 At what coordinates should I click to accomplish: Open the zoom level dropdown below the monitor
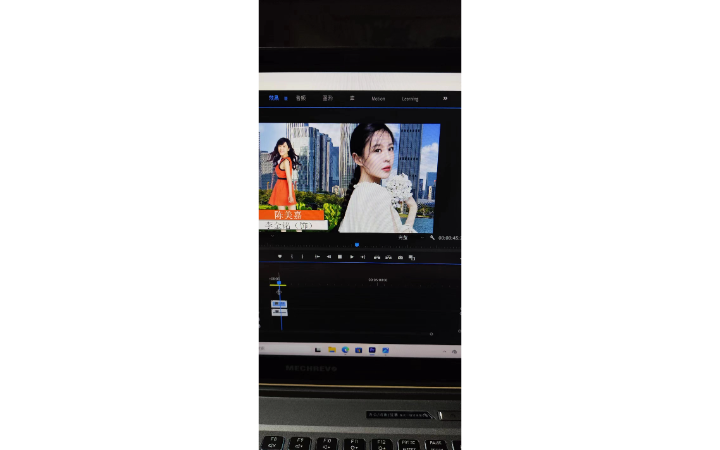pyautogui.click(x=272, y=236)
